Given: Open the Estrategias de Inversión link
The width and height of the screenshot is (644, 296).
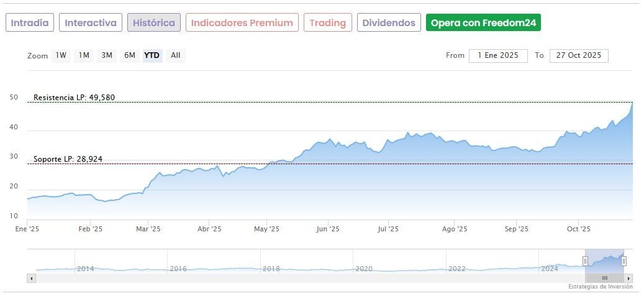Looking at the screenshot, I should 600,287.
